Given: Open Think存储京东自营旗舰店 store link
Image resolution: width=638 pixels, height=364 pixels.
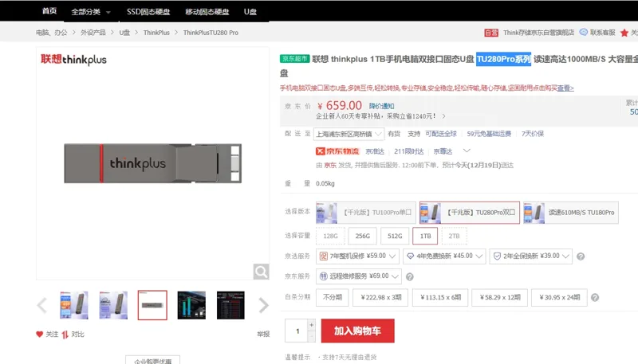Looking at the screenshot, I should [x=539, y=33].
